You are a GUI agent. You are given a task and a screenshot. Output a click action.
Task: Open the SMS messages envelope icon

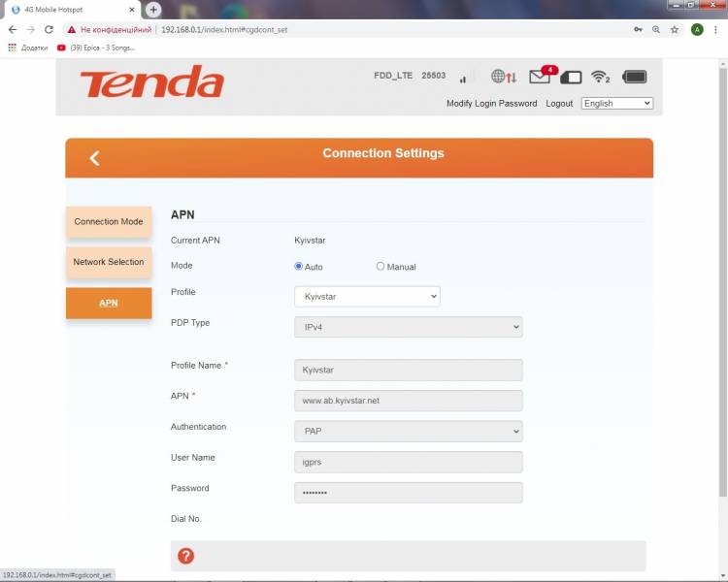(542, 76)
